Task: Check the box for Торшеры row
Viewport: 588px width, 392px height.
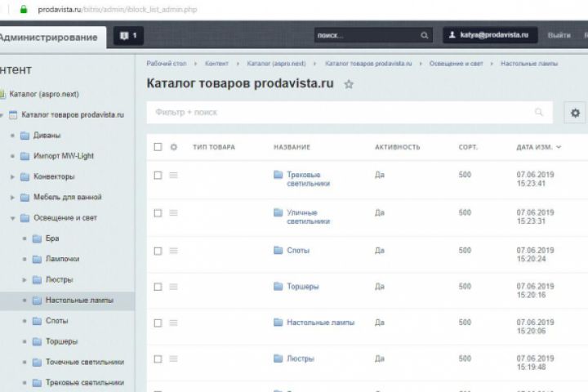Action: coord(158,287)
